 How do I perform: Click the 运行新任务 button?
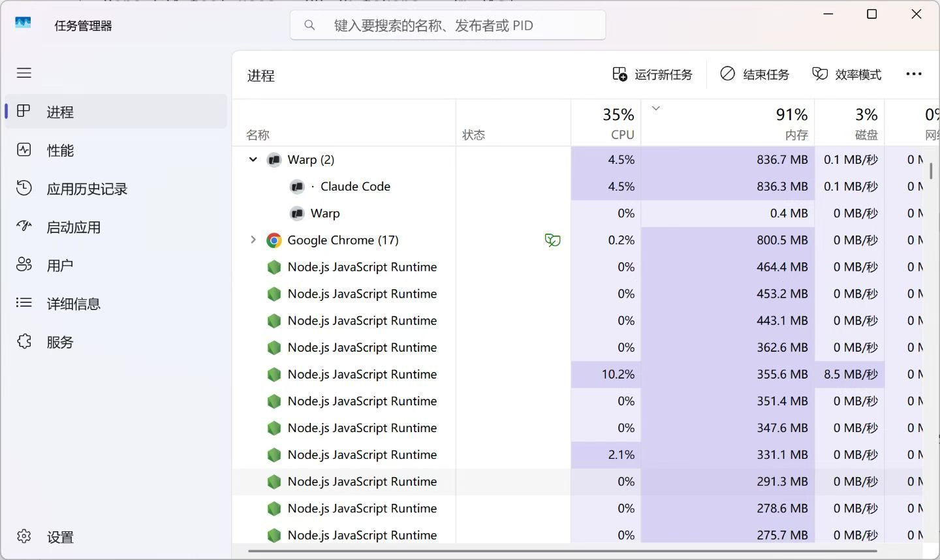tap(652, 74)
